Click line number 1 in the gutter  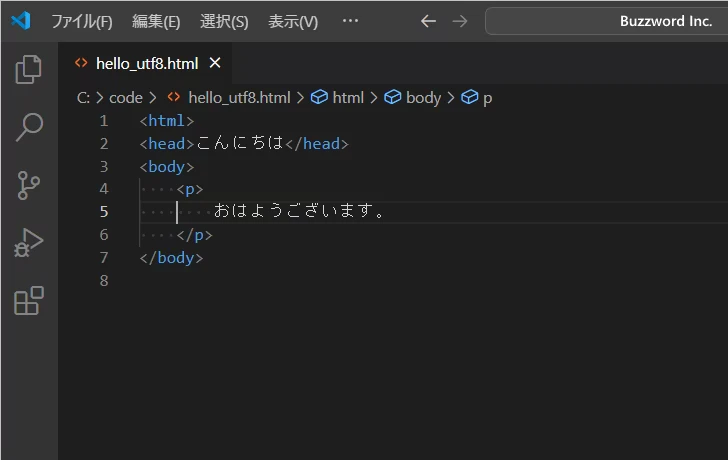(104, 121)
